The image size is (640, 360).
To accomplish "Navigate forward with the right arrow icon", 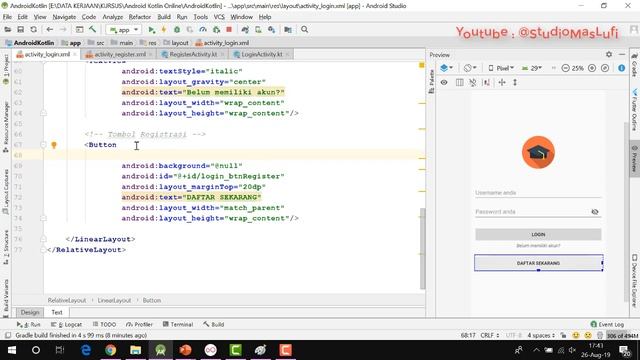I will [x=63, y=29].
